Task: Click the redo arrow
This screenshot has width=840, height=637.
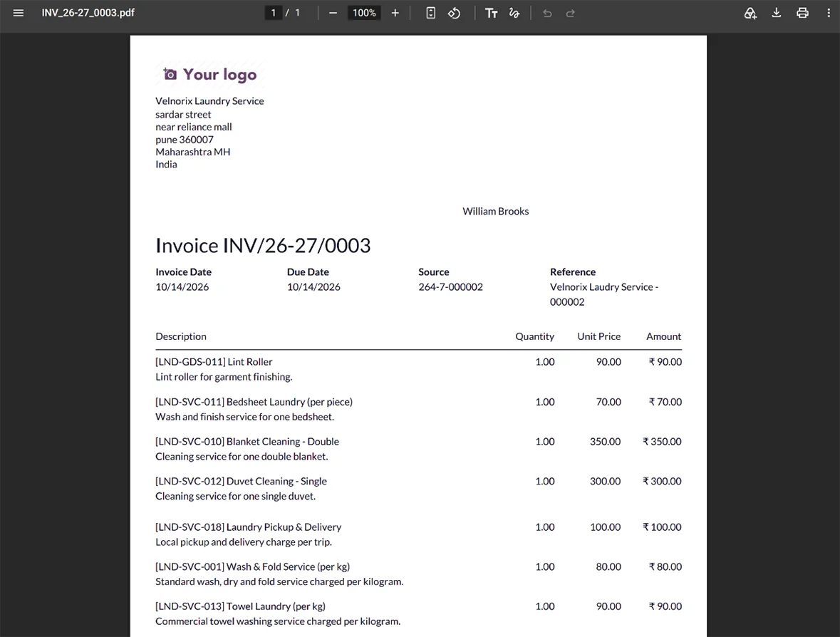Action: tap(571, 13)
